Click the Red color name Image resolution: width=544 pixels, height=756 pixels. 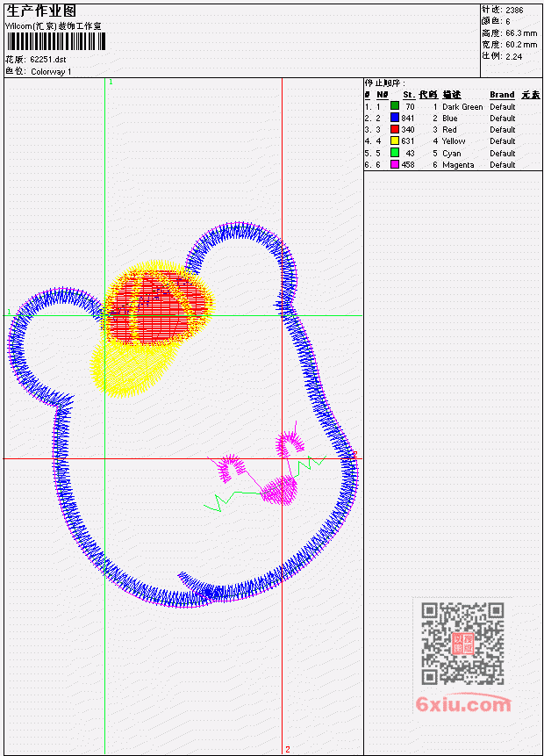coord(449,130)
